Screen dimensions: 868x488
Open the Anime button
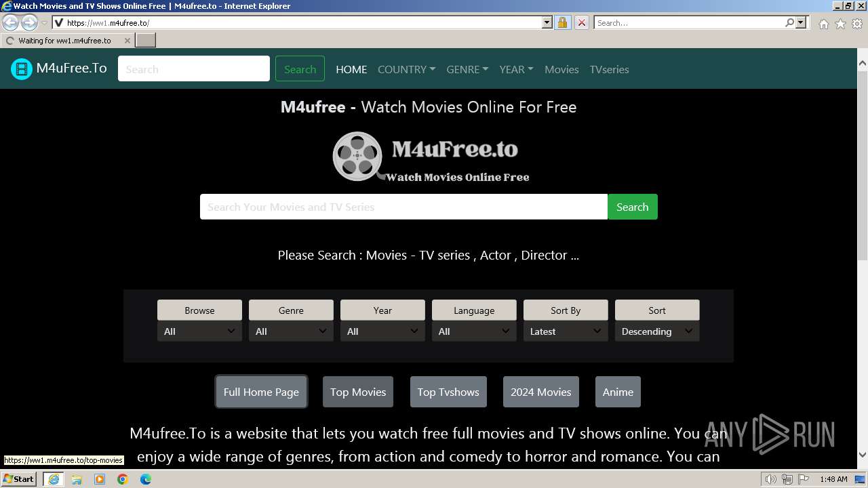[618, 392]
